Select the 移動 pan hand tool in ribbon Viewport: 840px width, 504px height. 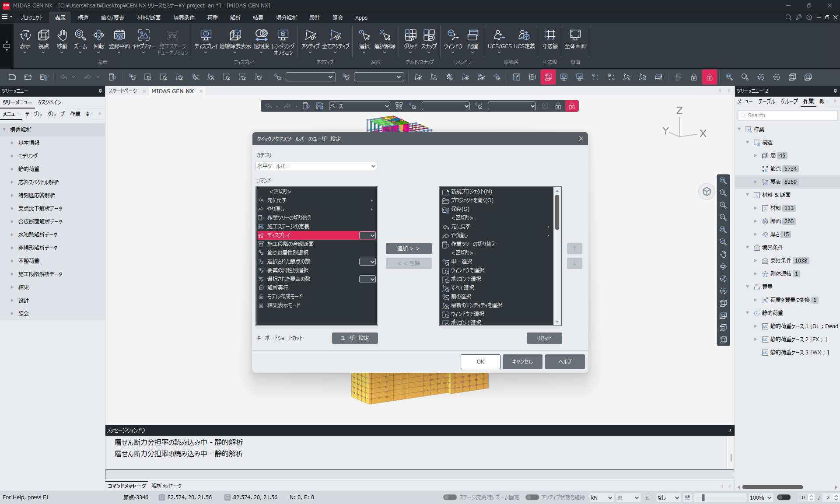[62, 40]
